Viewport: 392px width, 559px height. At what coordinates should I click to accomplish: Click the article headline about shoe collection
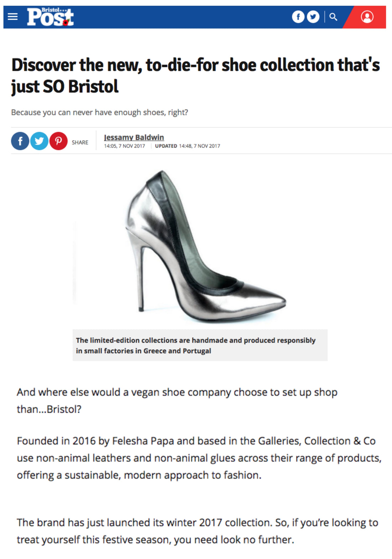(195, 75)
